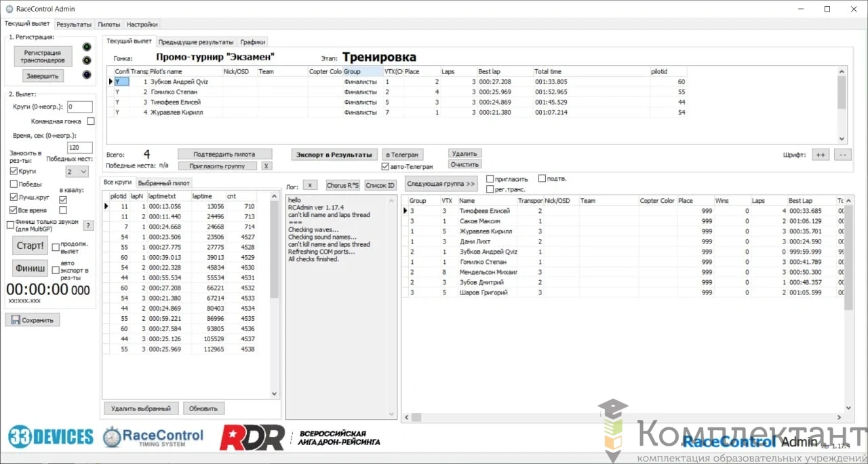Viewport: 868px width, 464px height.
Task: Click the X button beside Пригласить группу
Action: tap(267, 166)
